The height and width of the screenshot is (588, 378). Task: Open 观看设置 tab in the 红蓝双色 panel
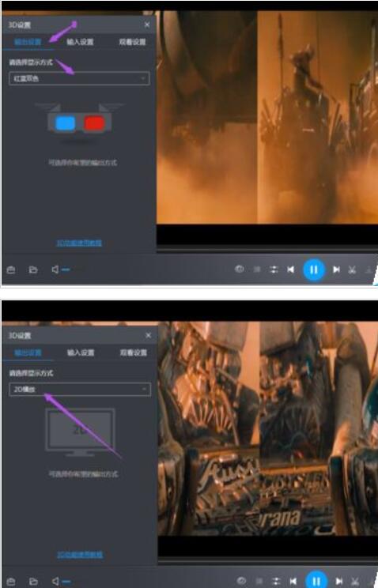[133, 42]
